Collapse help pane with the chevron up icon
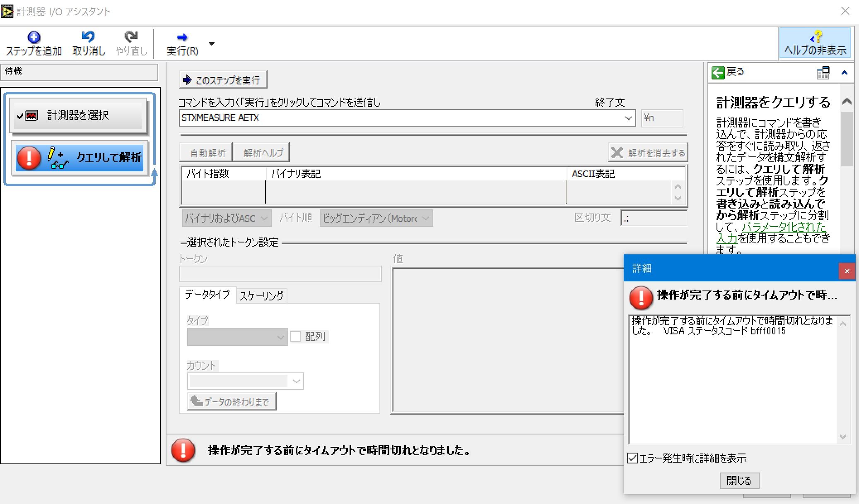Screen dimensions: 859x504 pos(845,73)
